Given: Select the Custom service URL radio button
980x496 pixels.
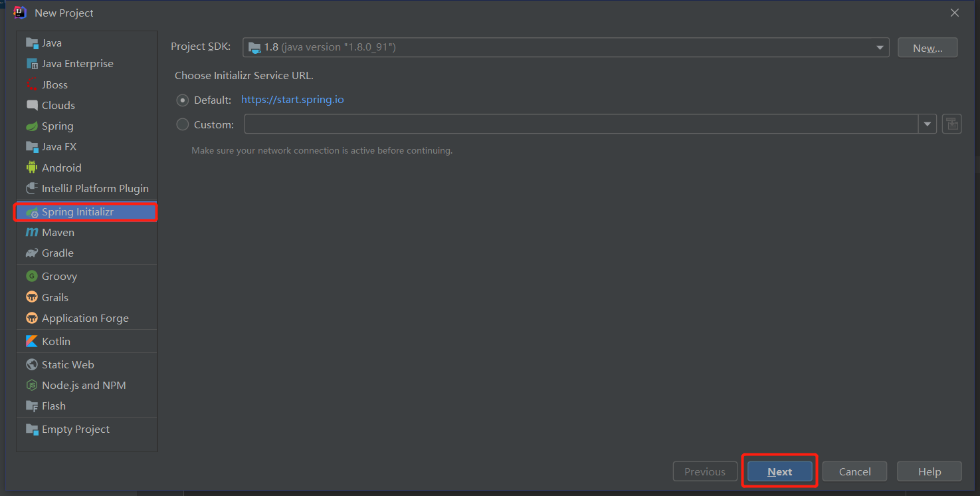Looking at the screenshot, I should coord(183,124).
